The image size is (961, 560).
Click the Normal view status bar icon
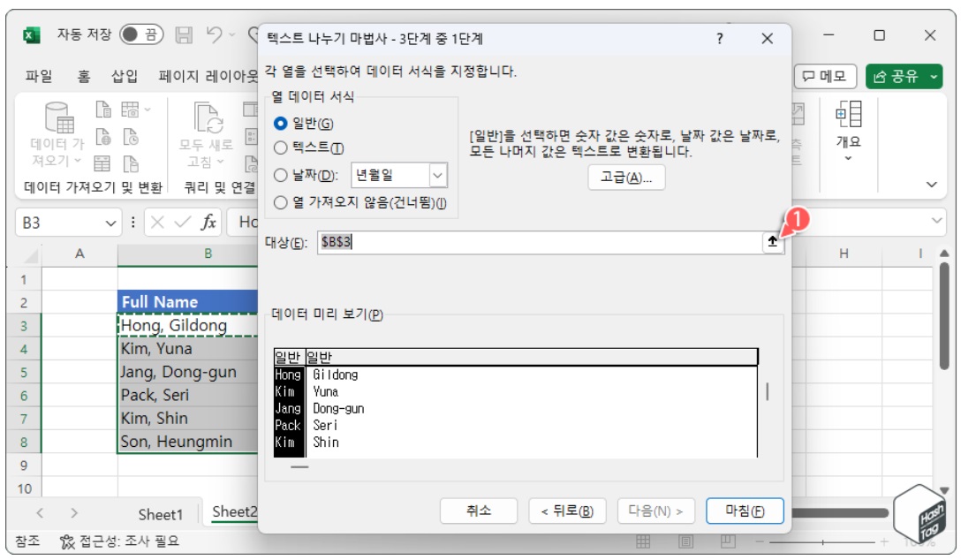(x=643, y=541)
